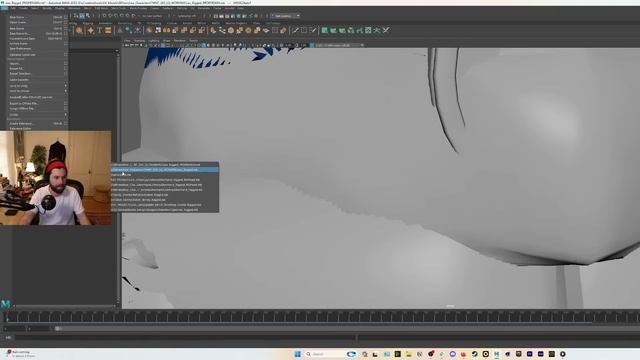Open option box next to Export All

pyautogui.click(x=66, y=69)
